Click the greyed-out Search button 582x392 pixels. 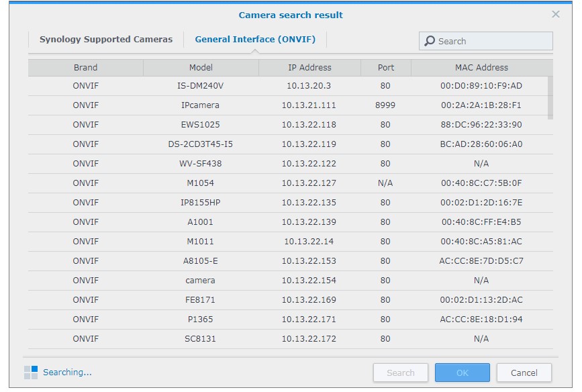pyautogui.click(x=400, y=373)
